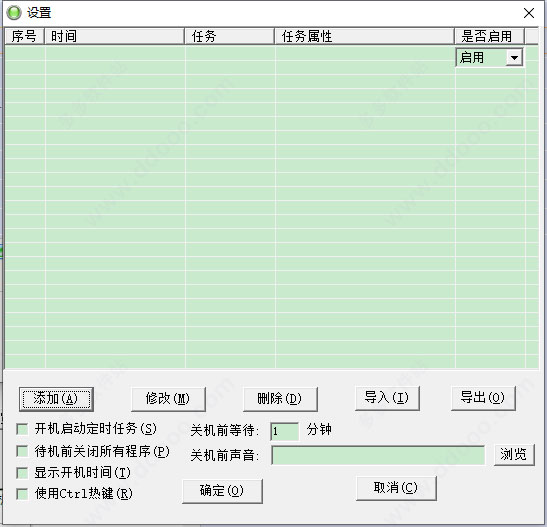Click the 关机前声音 path field
Image resolution: width=547 pixels, height=527 pixels.
click(x=378, y=455)
